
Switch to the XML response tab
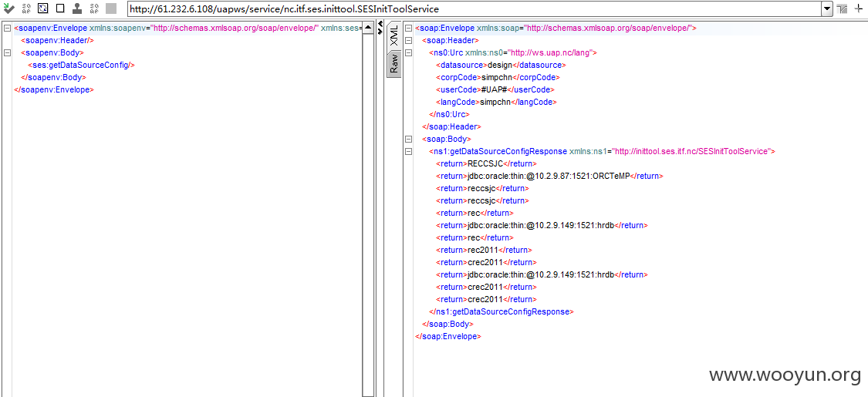(393, 35)
